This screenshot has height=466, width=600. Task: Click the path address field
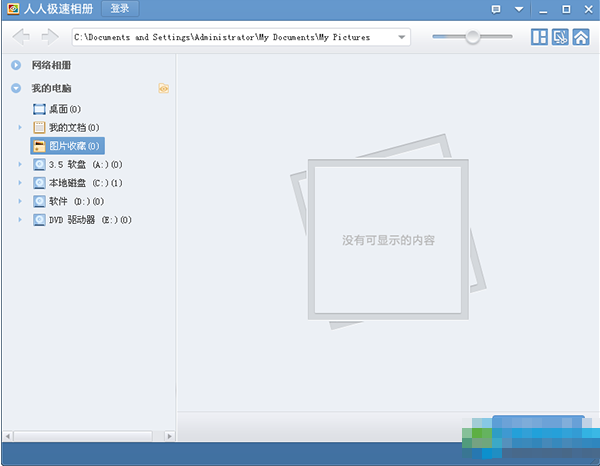[241, 37]
